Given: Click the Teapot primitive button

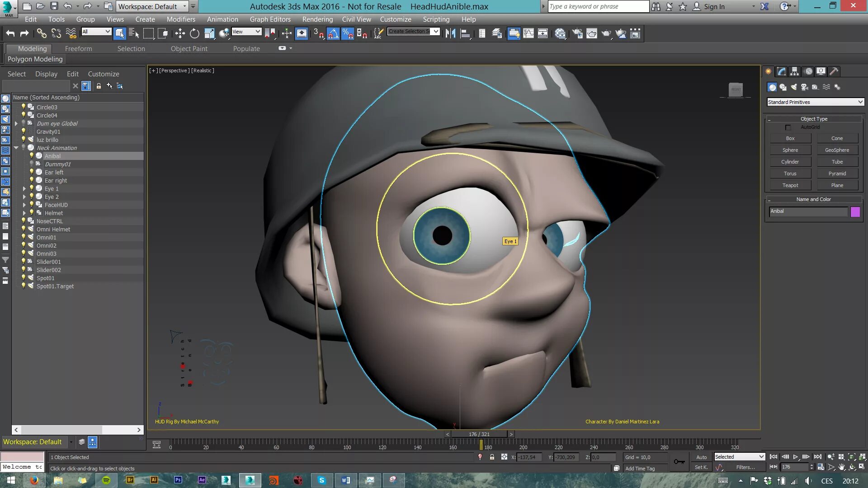Looking at the screenshot, I should (790, 185).
